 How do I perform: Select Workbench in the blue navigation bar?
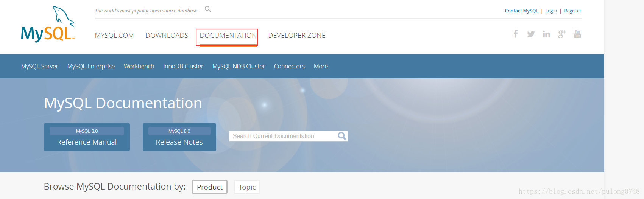(139, 66)
